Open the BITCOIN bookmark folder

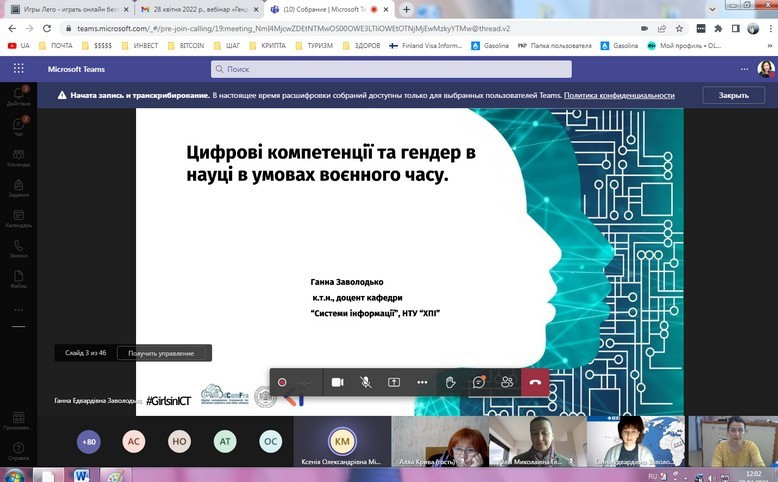186,46
